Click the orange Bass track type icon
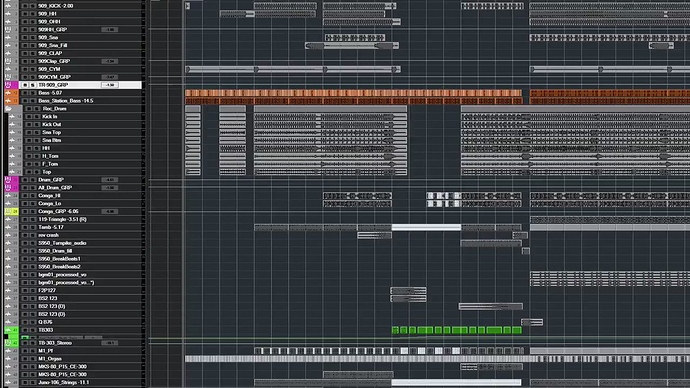Screen dimensions: 690x388 pos(8,93)
